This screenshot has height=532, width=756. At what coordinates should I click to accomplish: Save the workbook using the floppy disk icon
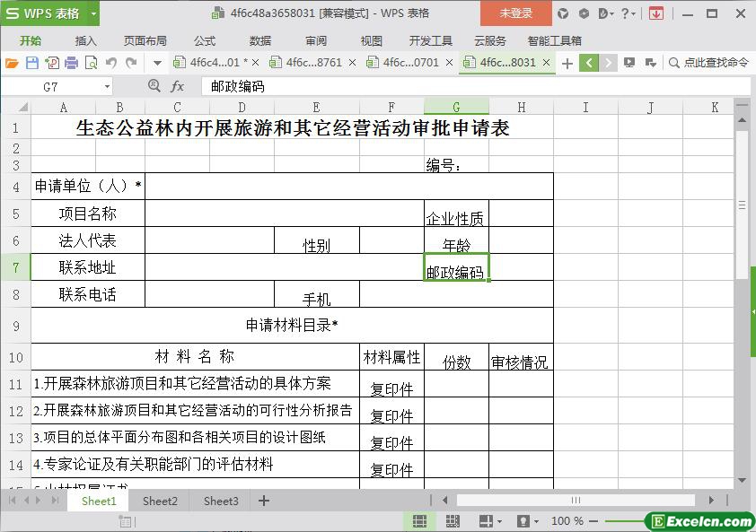coord(31,63)
